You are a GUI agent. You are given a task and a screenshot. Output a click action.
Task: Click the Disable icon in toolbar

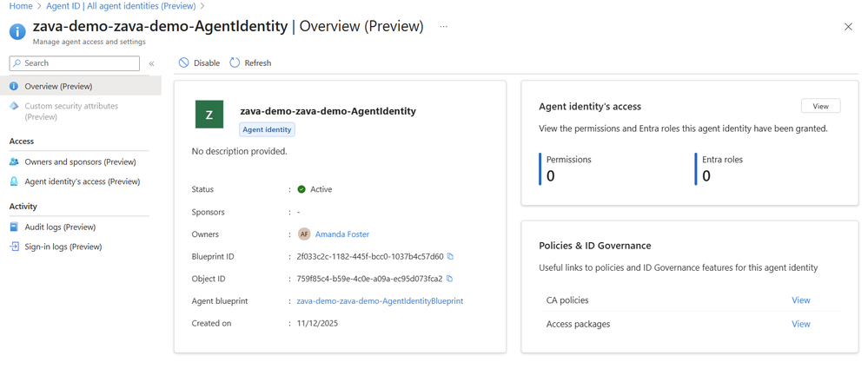183,63
